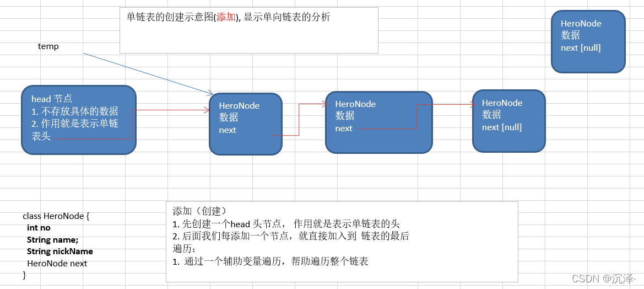
Task: Click the heading 添加（创建）
Action: (199, 211)
